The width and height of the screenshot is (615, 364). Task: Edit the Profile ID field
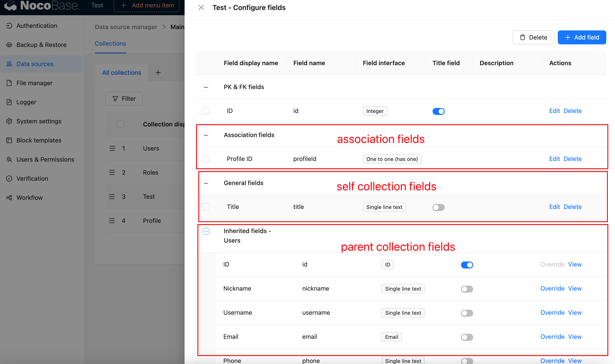point(554,159)
